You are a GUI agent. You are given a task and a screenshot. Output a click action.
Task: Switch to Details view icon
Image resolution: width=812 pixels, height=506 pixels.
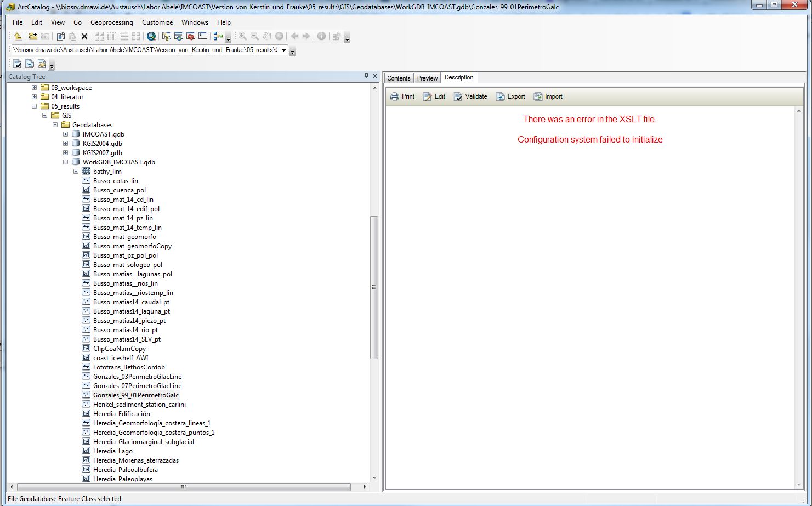124,36
